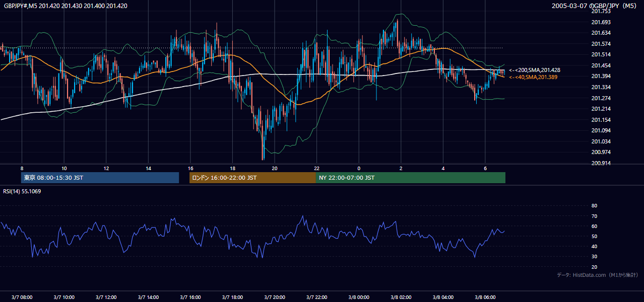
Task: Click the 201.574 price axis label
Action: pos(601,44)
